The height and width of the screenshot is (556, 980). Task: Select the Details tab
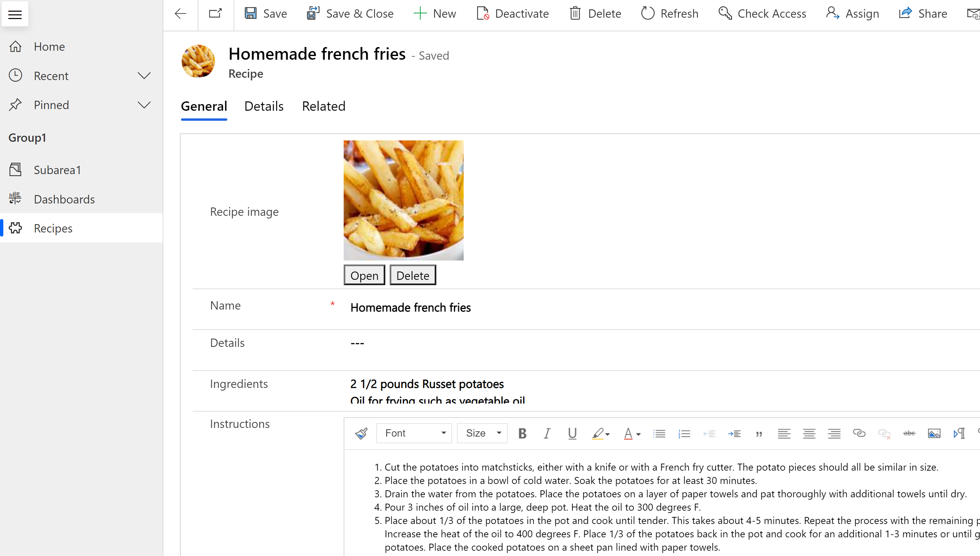tap(264, 106)
